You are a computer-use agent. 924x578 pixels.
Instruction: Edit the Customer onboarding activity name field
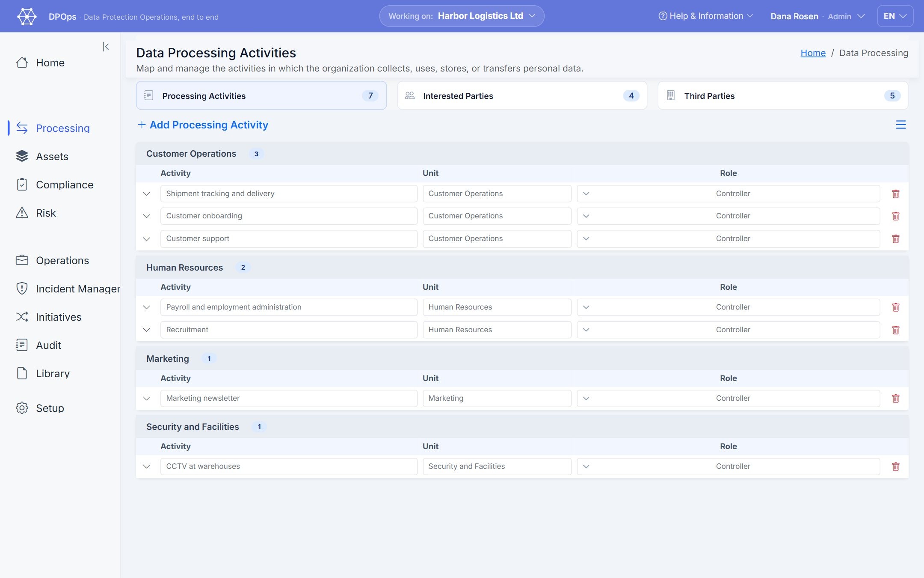(289, 216)
